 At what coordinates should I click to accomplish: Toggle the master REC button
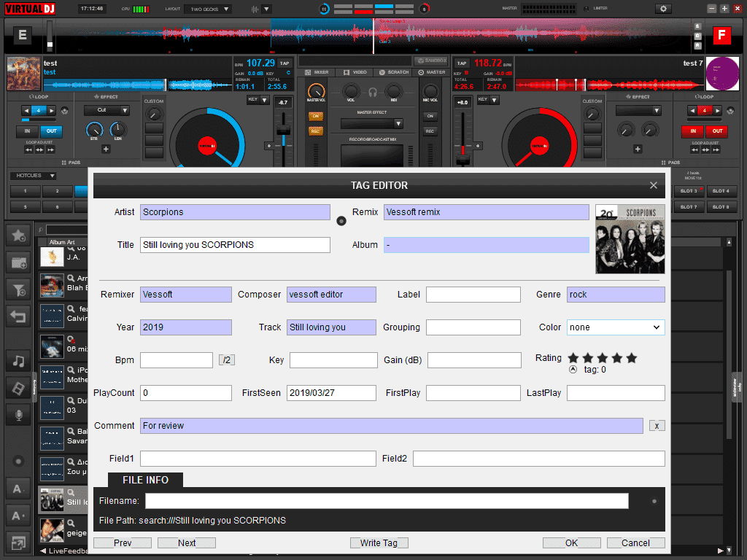coord(315,131)
